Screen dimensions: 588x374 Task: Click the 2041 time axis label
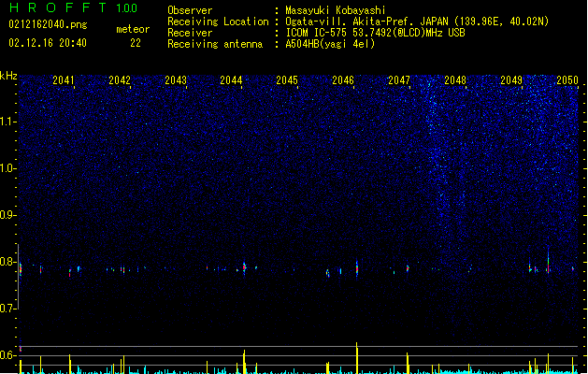(63, 80)
